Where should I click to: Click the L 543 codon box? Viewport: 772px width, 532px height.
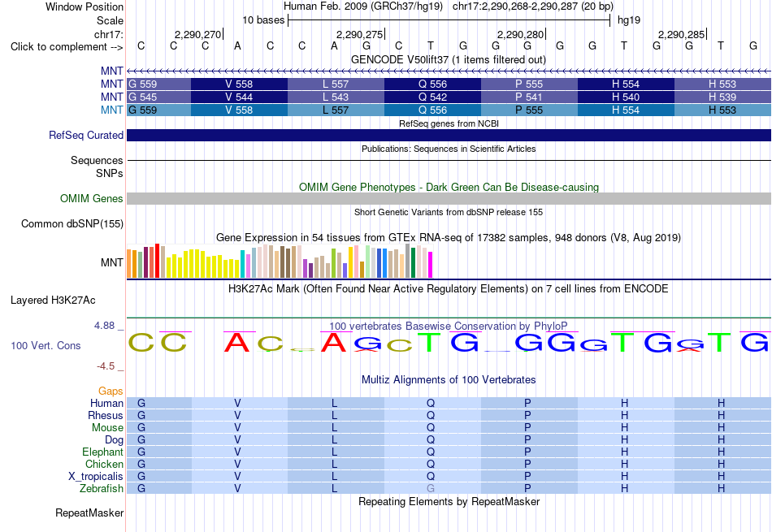coord(336,97)
